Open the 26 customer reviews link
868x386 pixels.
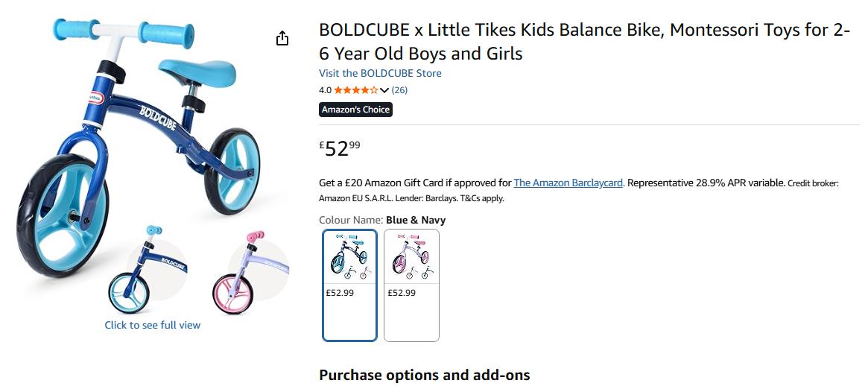pyautogui.click(x=399, y=90)
